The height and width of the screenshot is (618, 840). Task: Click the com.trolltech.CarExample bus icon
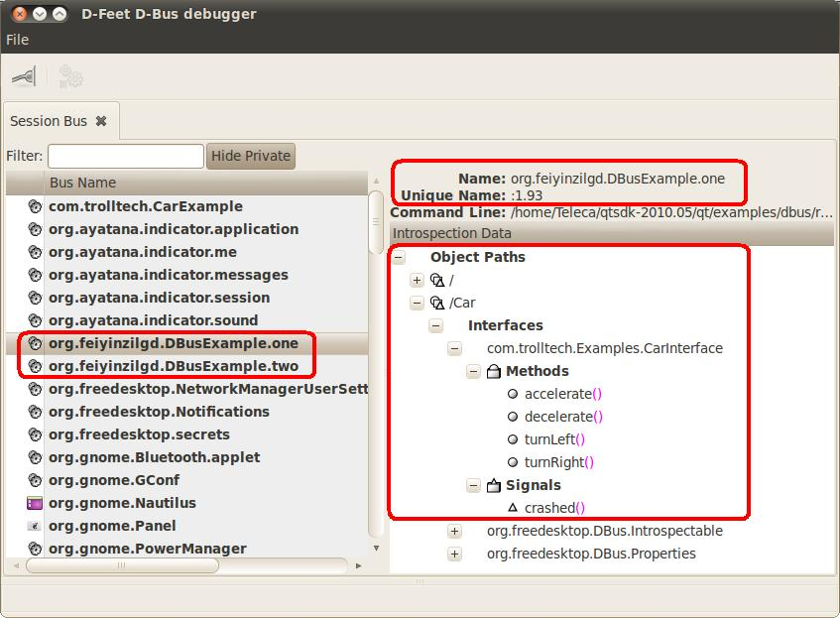click(35, 206)
